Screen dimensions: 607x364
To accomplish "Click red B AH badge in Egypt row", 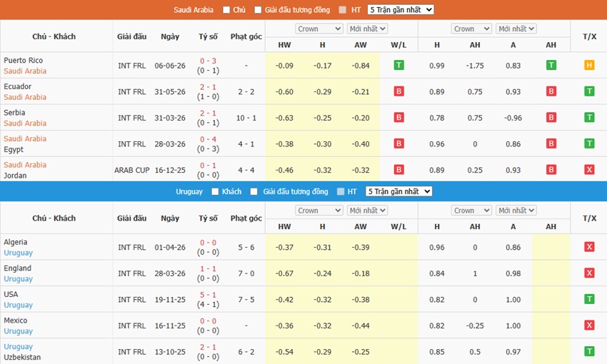I will 551,143.
